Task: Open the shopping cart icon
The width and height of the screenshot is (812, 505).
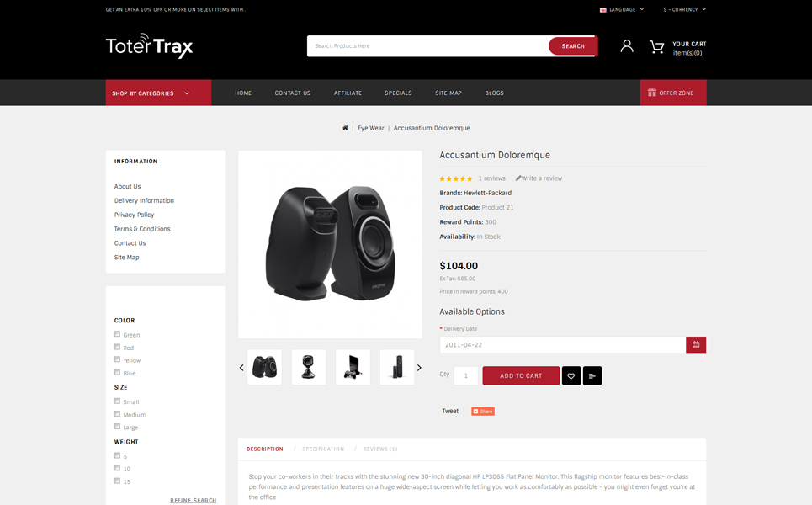Action: coord(656,47)
